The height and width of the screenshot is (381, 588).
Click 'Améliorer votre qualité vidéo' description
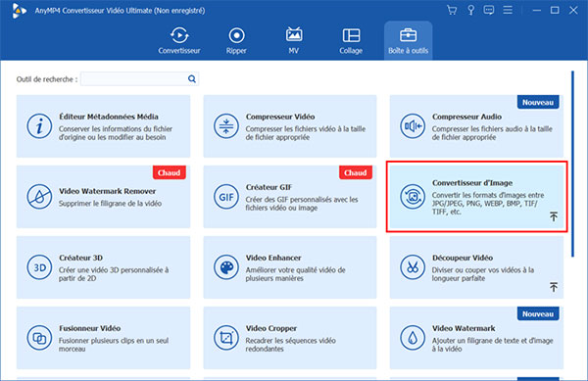(296, 274)
